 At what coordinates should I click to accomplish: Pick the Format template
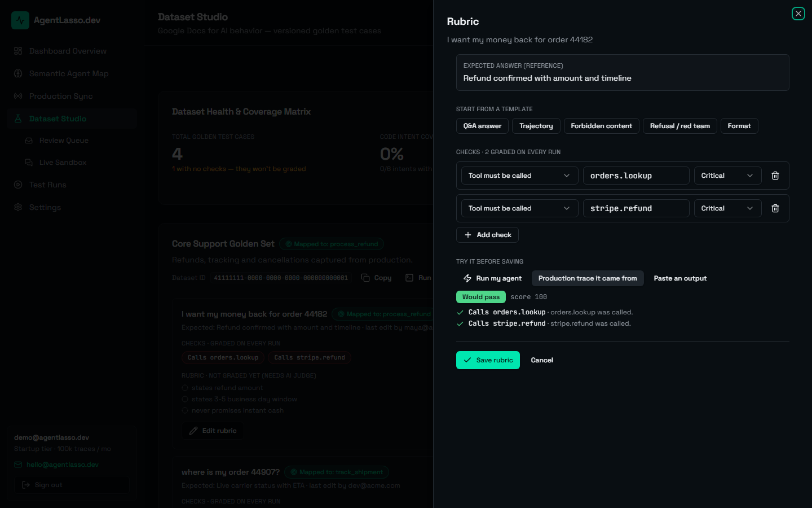pos(739,126)
